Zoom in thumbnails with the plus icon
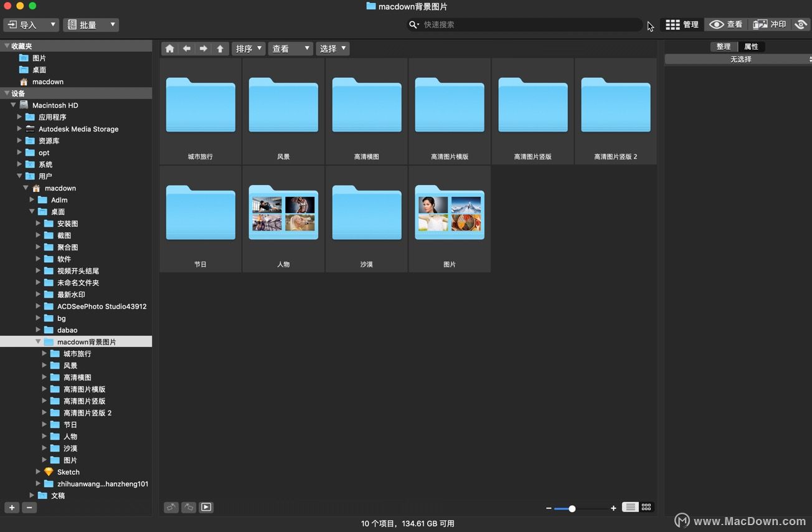Viewport: 812px width, 532px height. point(613,508)
